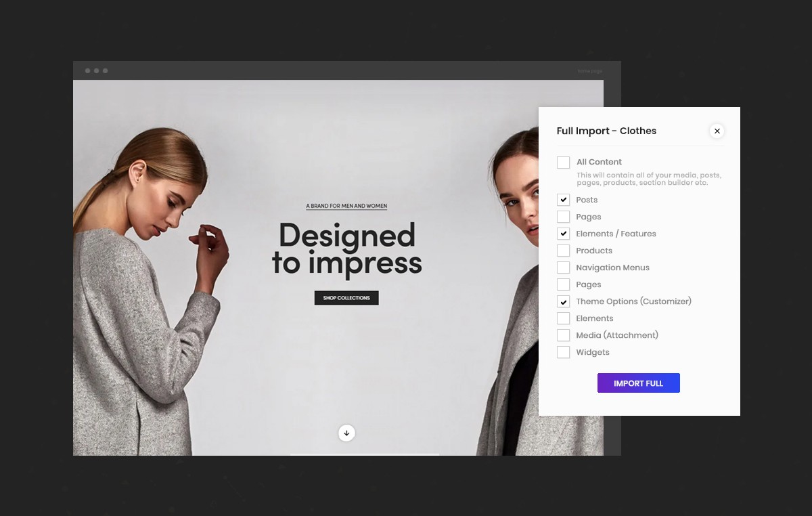Click the Home page label in browser bar

tap(589, 71)
